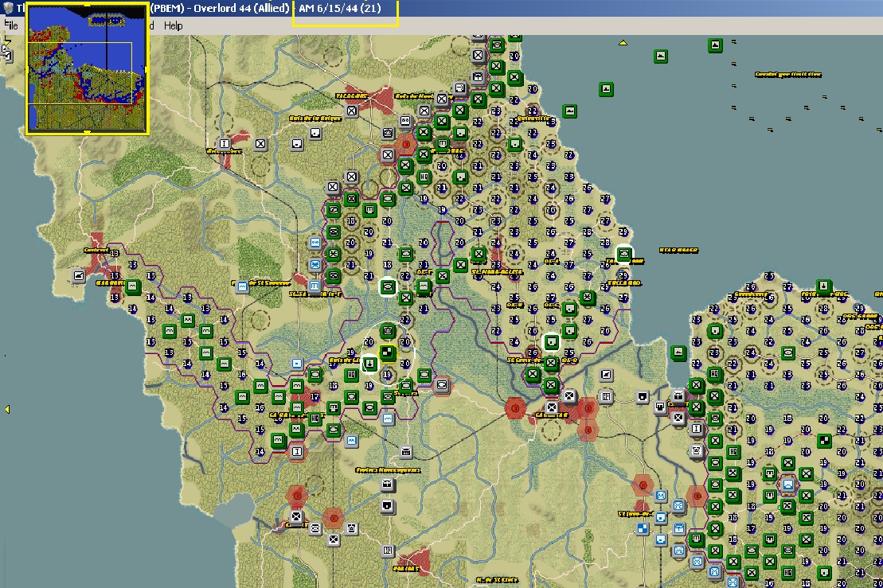Image resolution: width=883 pixels, height=588 pixels.
Task: Click the application icon in title bar
Action: [x=8, y=8]
